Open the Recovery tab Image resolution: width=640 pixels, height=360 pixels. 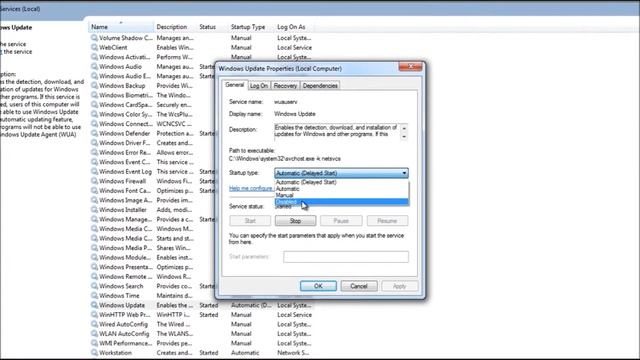click(285, 86)
